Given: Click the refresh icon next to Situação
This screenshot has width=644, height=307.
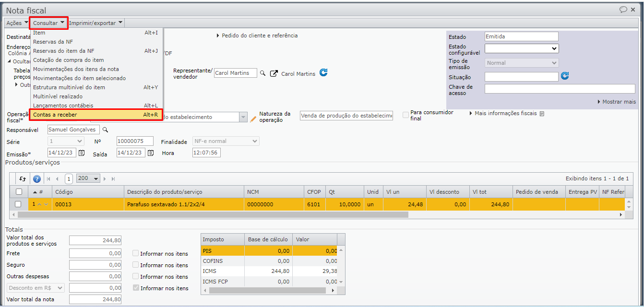Looking at the screenshot, I should [565, 76].
